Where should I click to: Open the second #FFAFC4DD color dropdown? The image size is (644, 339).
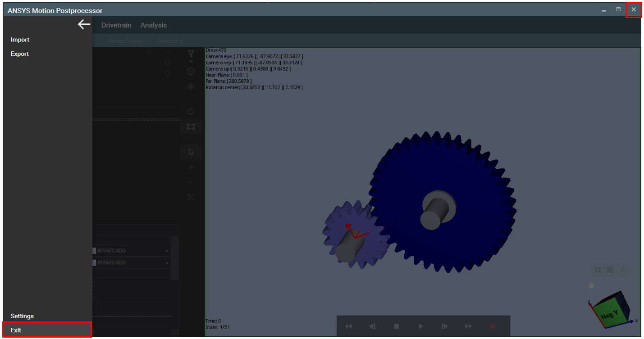coord(167,263)
